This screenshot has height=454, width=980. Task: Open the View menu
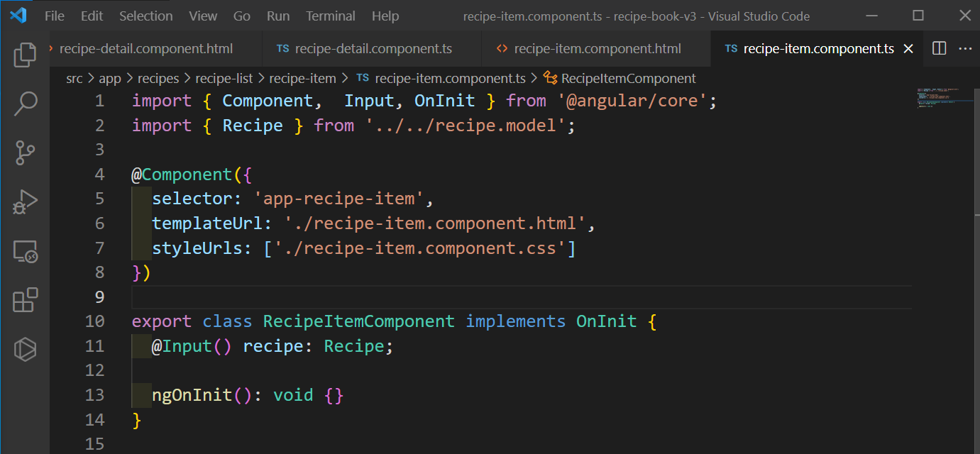tap(203, 16)
